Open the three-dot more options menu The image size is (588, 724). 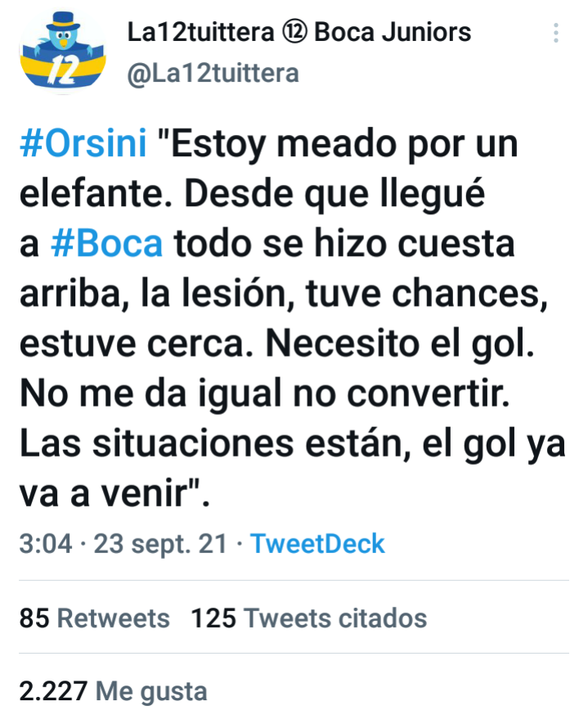point(555,34)
